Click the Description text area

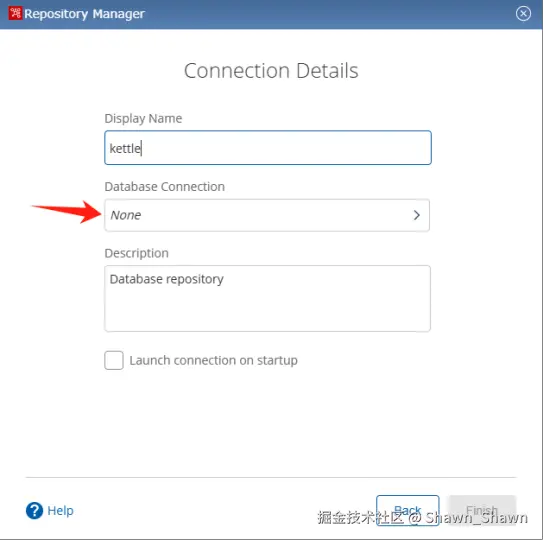tap(267, 299)
